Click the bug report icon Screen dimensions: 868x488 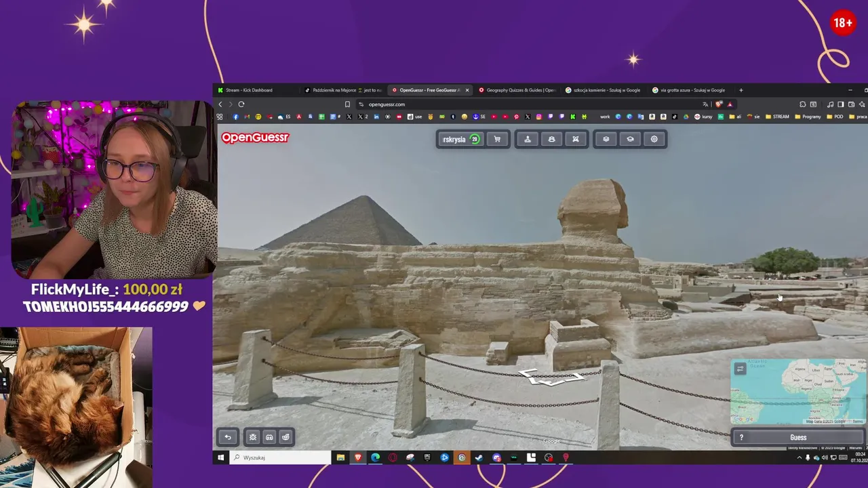pyautogui.click(x=253, y=437)
